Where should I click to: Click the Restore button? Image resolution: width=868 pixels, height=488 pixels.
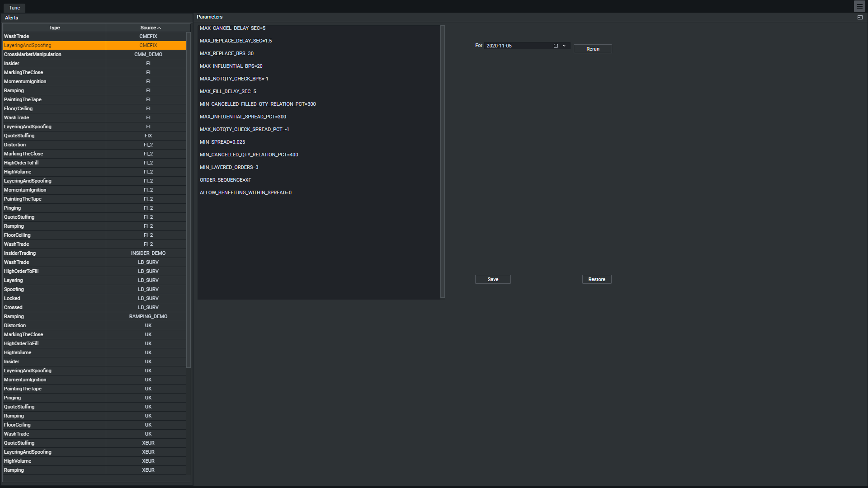pos(596,279)
